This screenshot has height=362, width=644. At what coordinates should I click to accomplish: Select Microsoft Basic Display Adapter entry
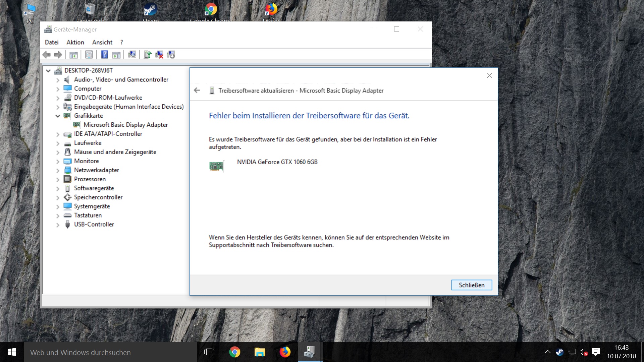(x=125, y=125)
